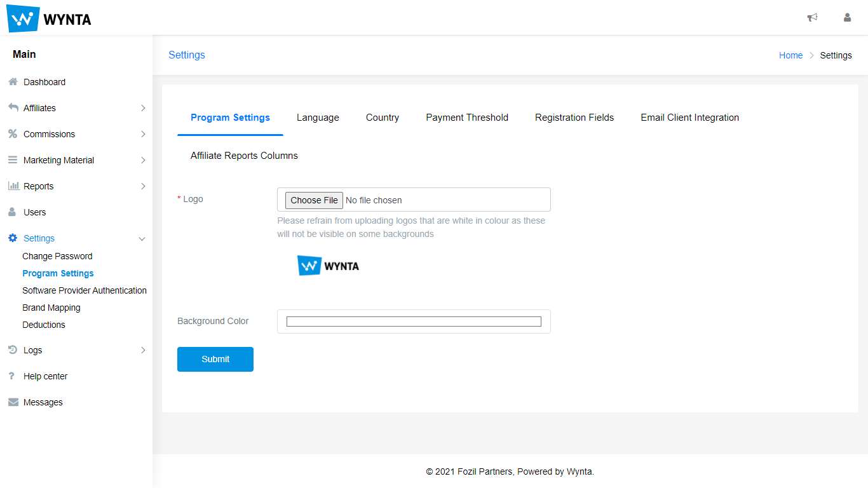Go to Home via the breadcrumb link
868x488 pixels.
[790, 55]
